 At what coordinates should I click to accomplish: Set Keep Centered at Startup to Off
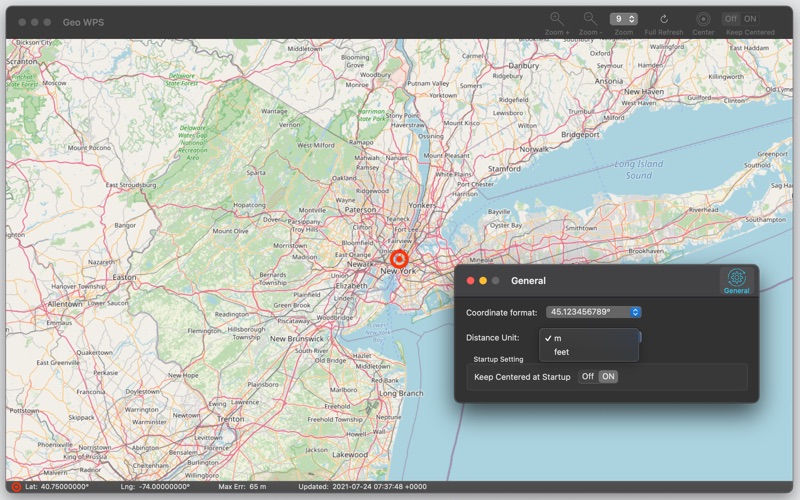588,377
